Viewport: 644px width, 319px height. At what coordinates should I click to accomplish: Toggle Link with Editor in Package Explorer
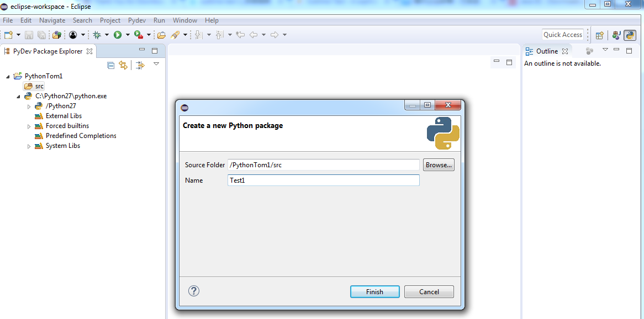point(123,65)
